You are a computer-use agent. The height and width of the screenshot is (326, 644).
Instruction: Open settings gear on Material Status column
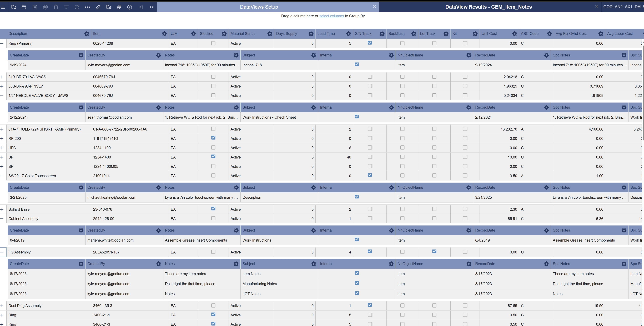pyautogui.click(x=269, y=33)
